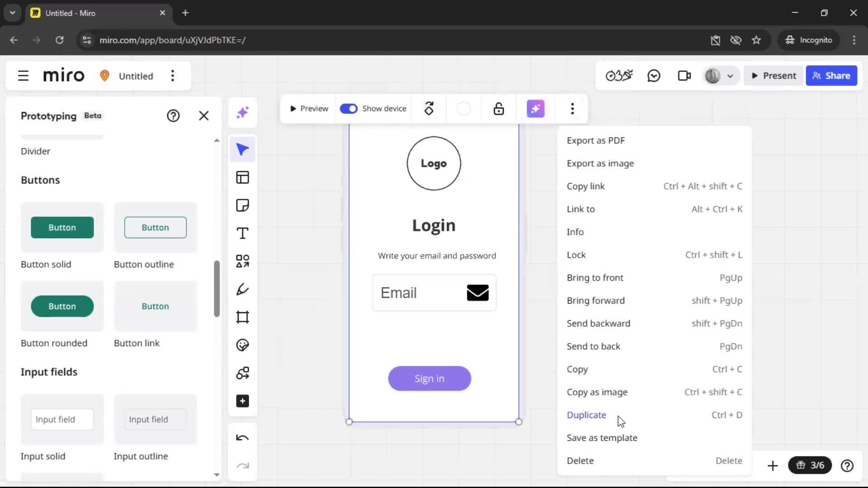Click context toolbar three-dot more button

[x=572, y=108]
